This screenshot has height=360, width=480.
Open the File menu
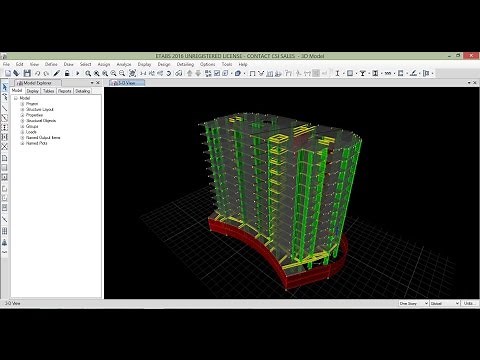click(x=6, y=64)
